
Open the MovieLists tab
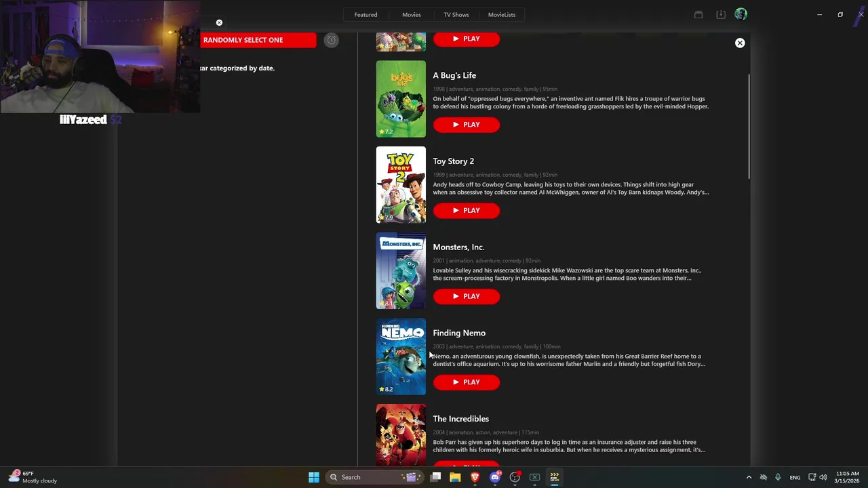(x=502, y=15)
